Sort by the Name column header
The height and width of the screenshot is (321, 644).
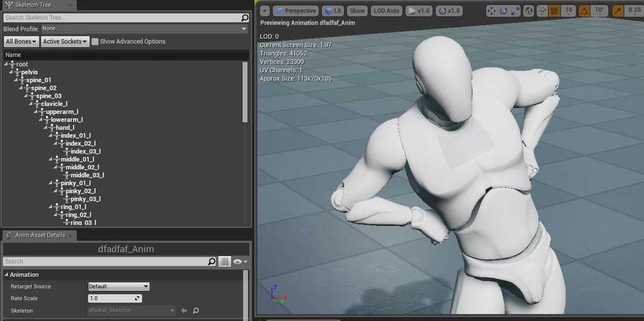[126, 55]
